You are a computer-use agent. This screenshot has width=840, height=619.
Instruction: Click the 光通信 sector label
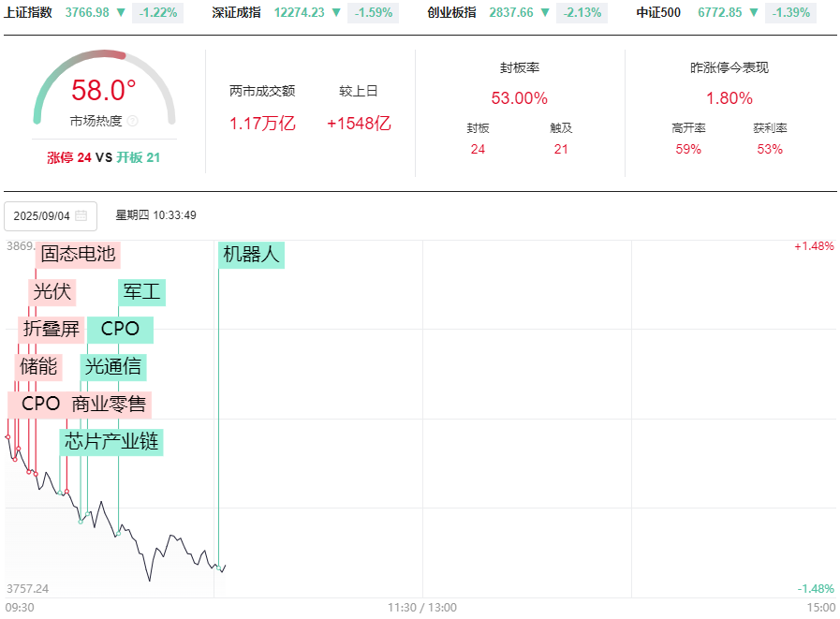click(x=113, y=366)
